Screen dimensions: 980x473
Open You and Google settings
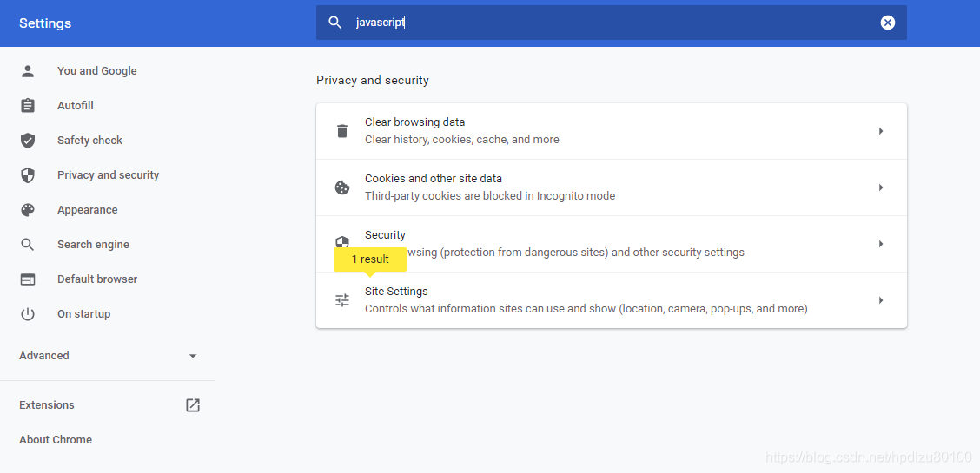(97, 71)
